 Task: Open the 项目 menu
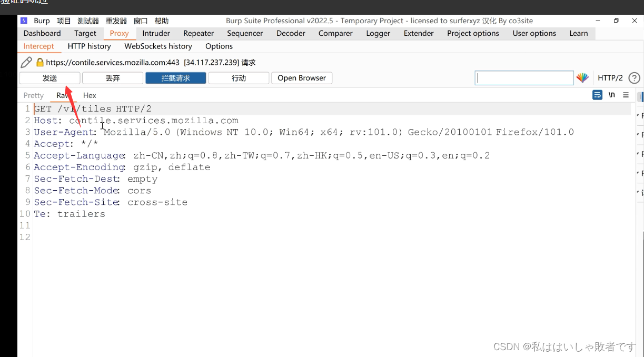click(64, 21)
